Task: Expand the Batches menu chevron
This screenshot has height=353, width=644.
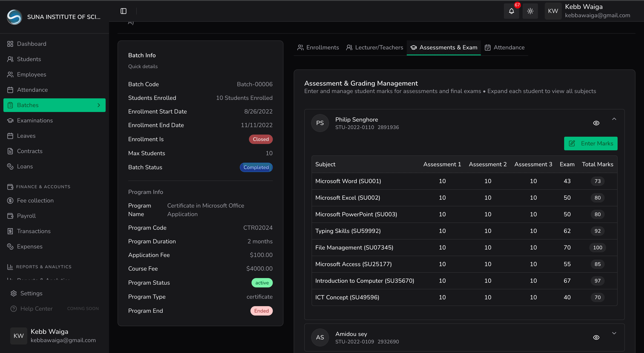Action: pos(99,105)
